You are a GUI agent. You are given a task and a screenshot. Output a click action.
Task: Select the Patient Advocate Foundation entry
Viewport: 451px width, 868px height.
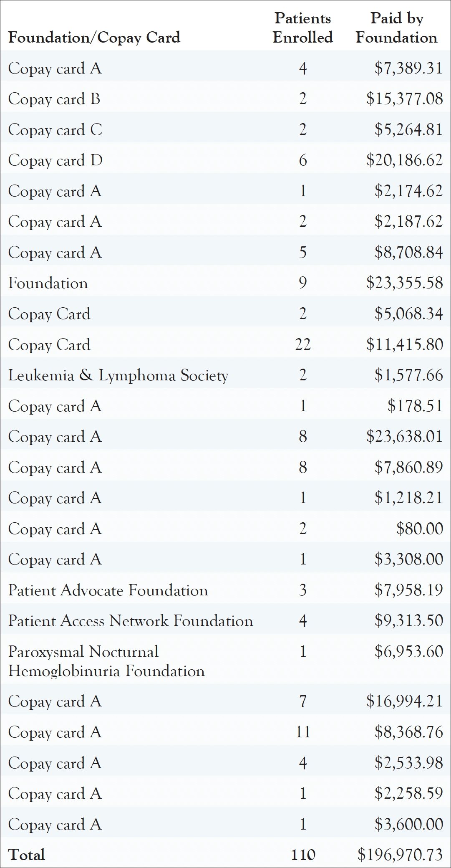tap(108, 590)
